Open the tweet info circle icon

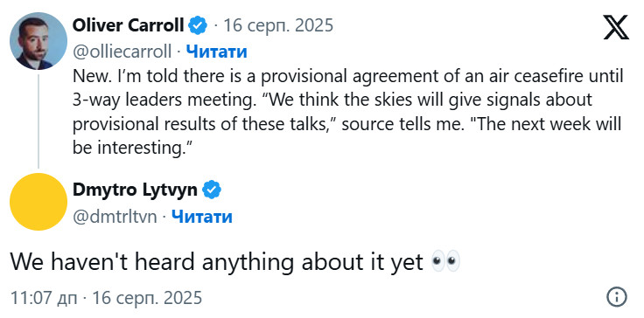[x=617, y=297]
